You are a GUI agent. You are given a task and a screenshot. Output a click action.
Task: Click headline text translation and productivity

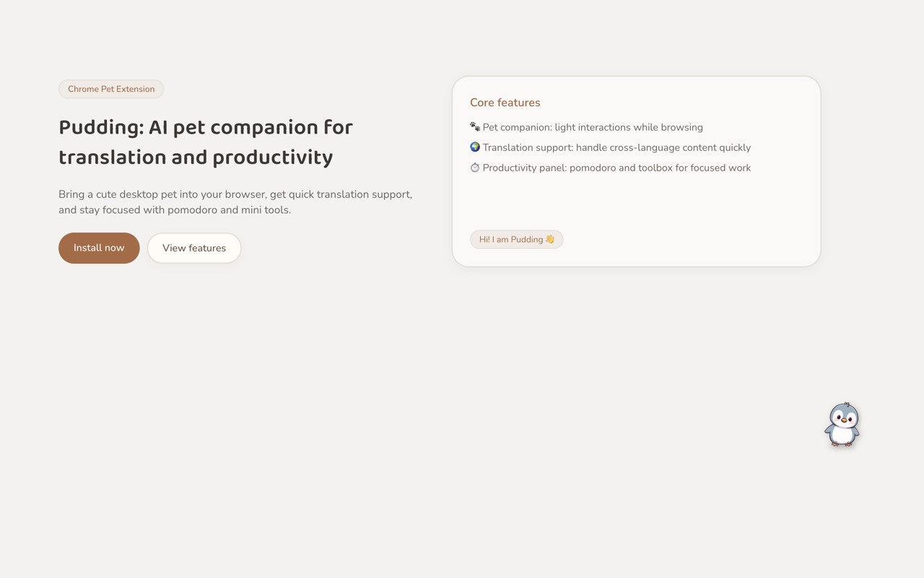click(x=196, y=158)
